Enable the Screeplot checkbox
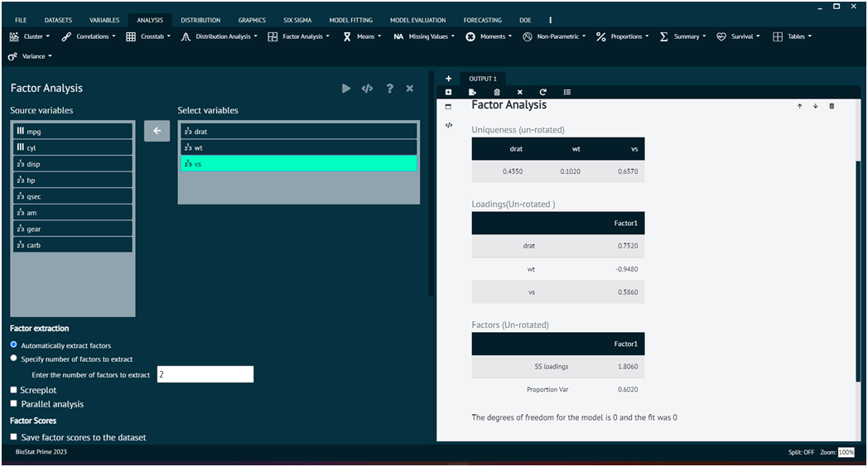This screenshot has width=868, height=467. pyautogui.click(x=14, y=390)
